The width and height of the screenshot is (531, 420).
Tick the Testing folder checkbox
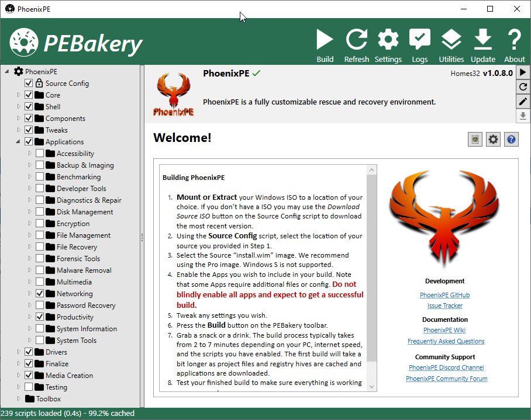tap(29, 387)
